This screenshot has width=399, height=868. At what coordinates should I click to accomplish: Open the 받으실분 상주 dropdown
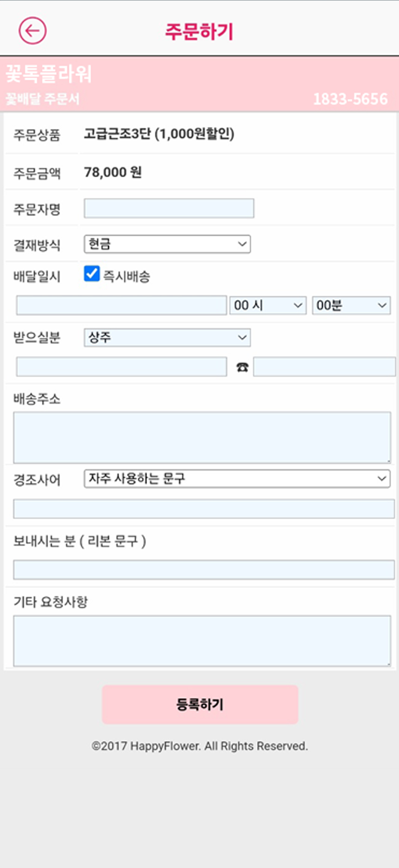point(167,338)
